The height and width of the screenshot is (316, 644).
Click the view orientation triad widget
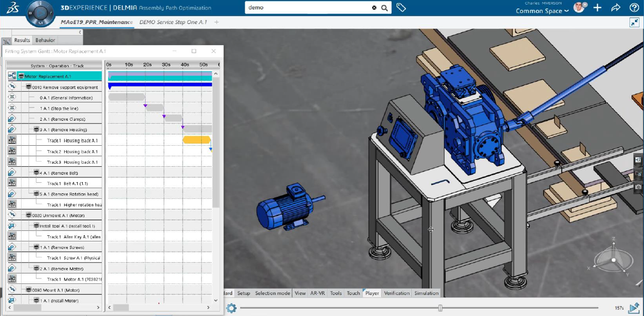(613, 260)
